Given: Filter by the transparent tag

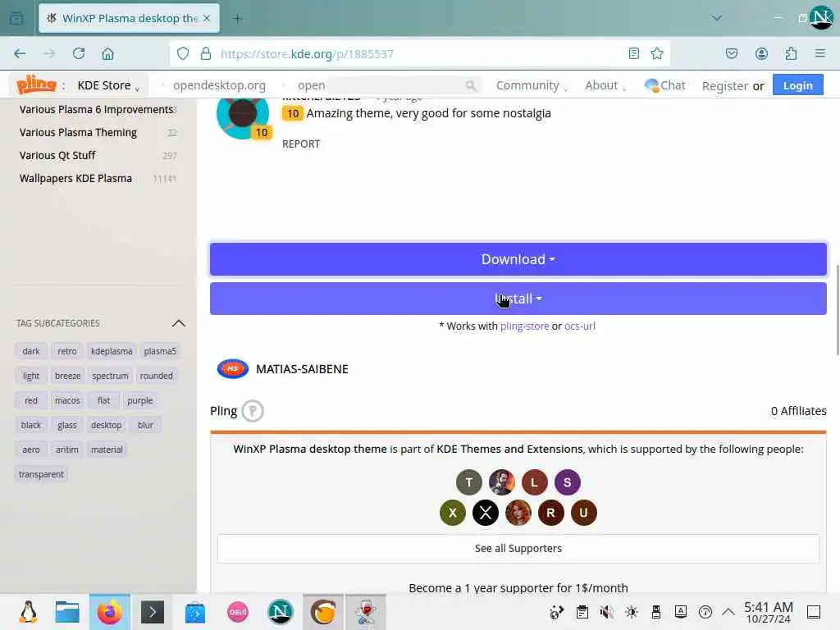Looking at the screenshot, I should click(x=41, y=475).
